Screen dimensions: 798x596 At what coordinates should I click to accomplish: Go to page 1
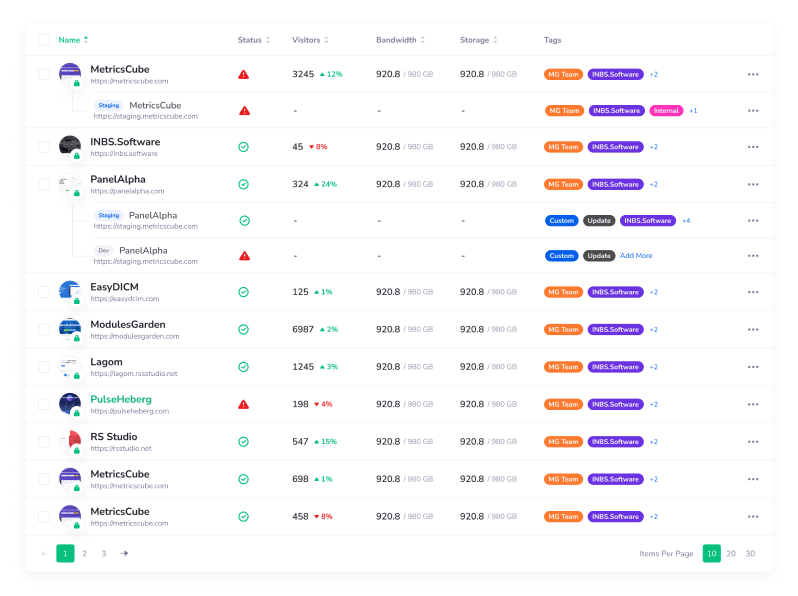[x=65, y=553]
